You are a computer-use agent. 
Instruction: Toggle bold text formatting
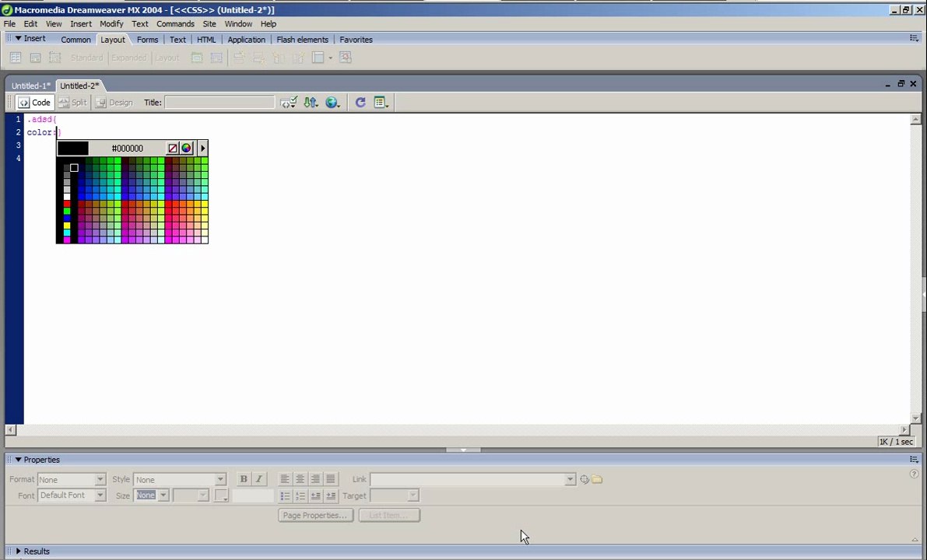click(243, 479)
